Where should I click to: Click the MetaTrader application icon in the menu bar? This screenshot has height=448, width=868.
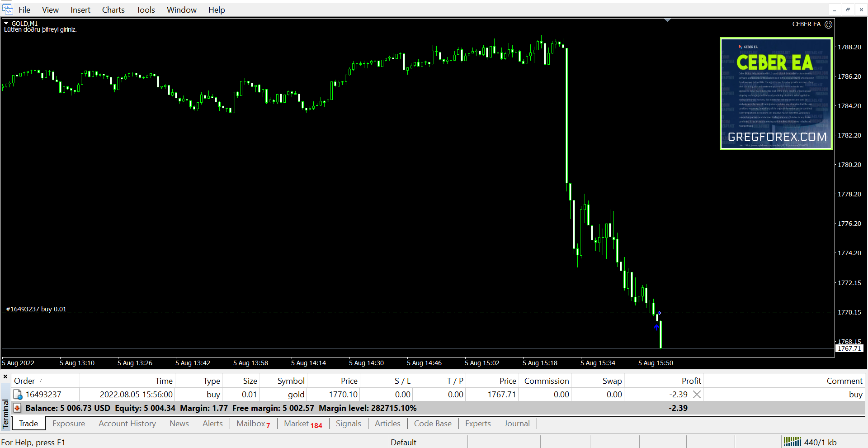8,10
